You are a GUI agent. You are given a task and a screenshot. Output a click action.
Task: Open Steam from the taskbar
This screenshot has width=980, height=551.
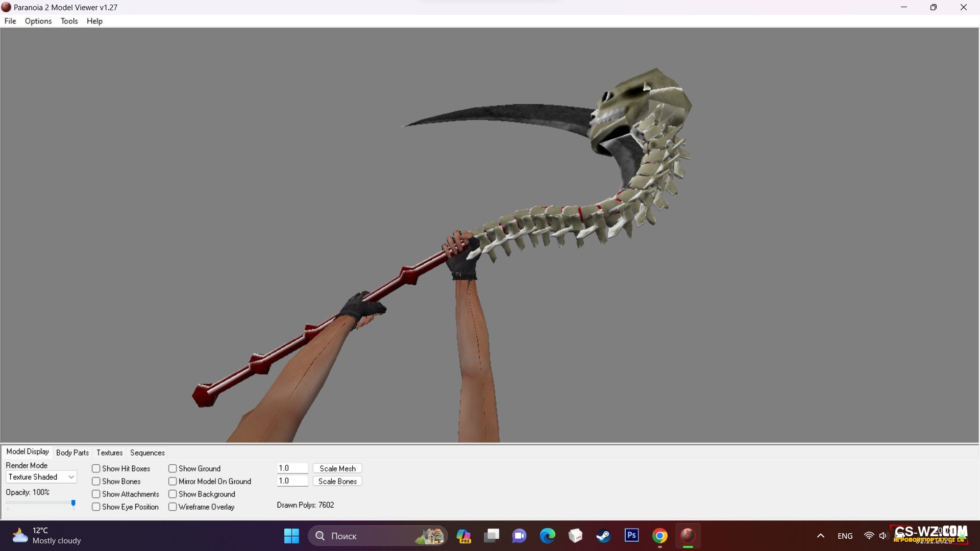point(603,536)
